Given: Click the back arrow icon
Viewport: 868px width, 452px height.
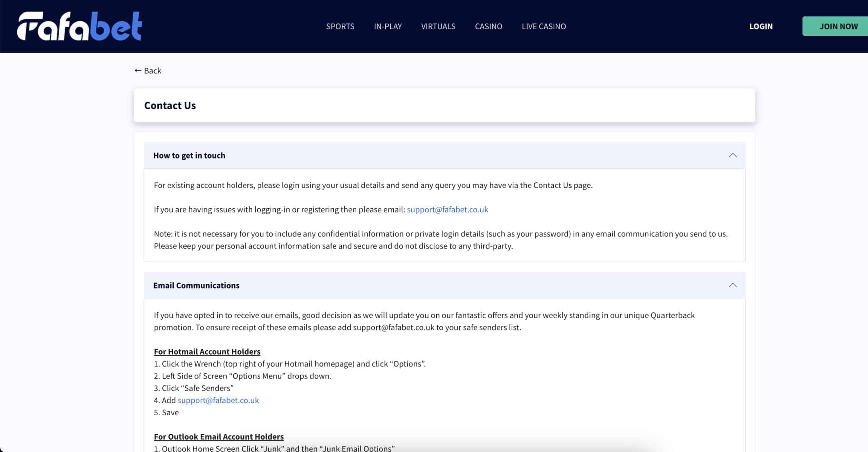Looking at the screenshot, I should coord(138,71).
